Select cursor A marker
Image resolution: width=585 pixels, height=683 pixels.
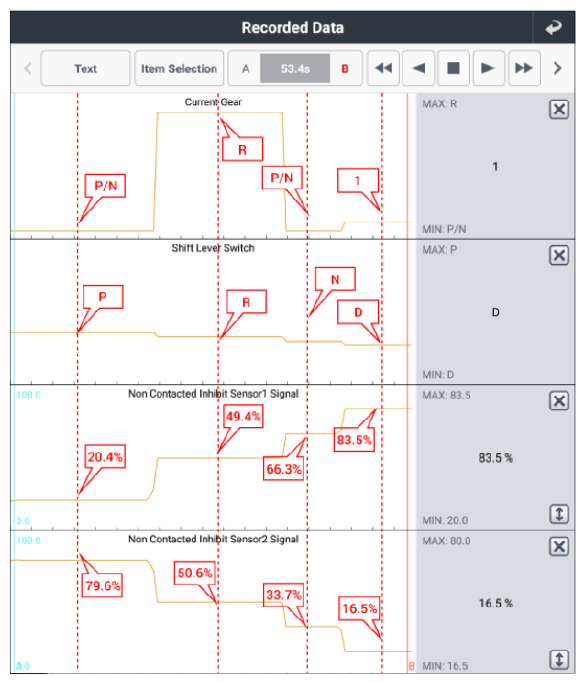[x=246, y=69]
